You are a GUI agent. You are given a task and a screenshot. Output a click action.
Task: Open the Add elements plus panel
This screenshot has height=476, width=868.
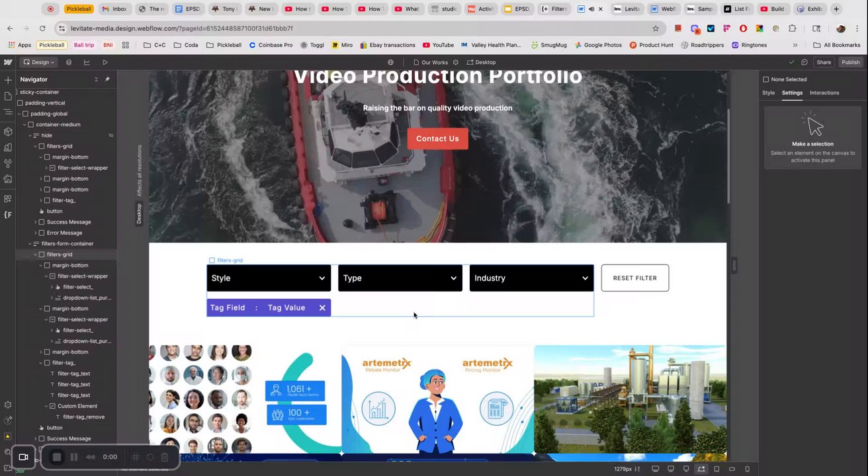[x=8, y=80]
